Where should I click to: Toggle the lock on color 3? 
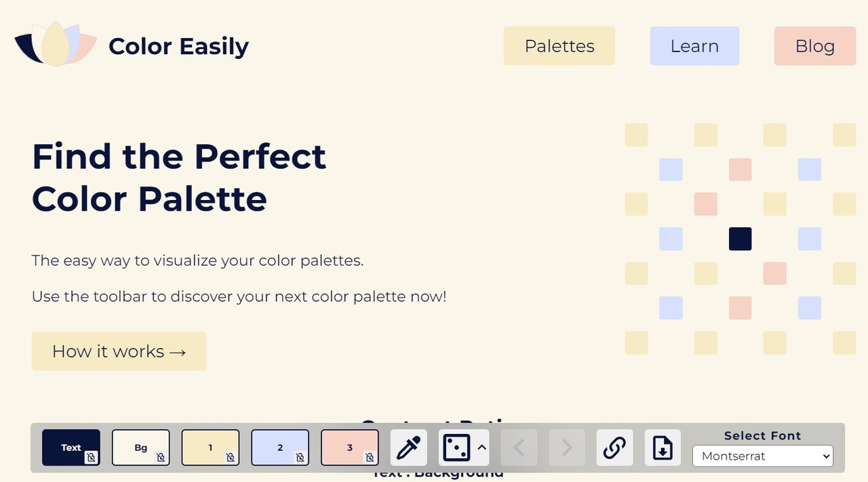[x=370, y=458]
